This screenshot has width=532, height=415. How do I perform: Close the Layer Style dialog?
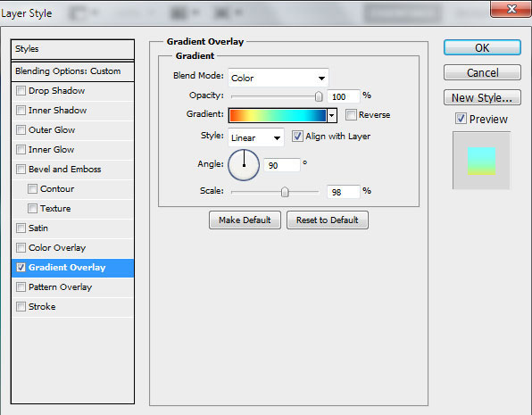[x=511, y=9]
